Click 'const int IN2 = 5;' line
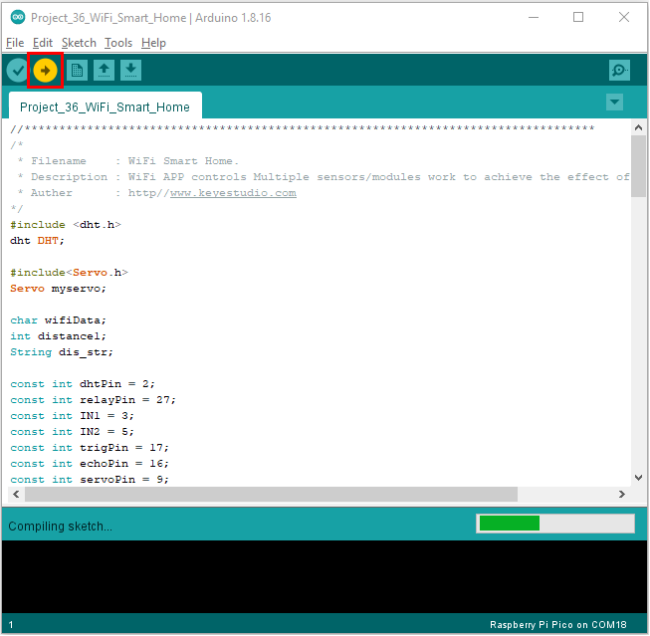 (x=72, y=432)
